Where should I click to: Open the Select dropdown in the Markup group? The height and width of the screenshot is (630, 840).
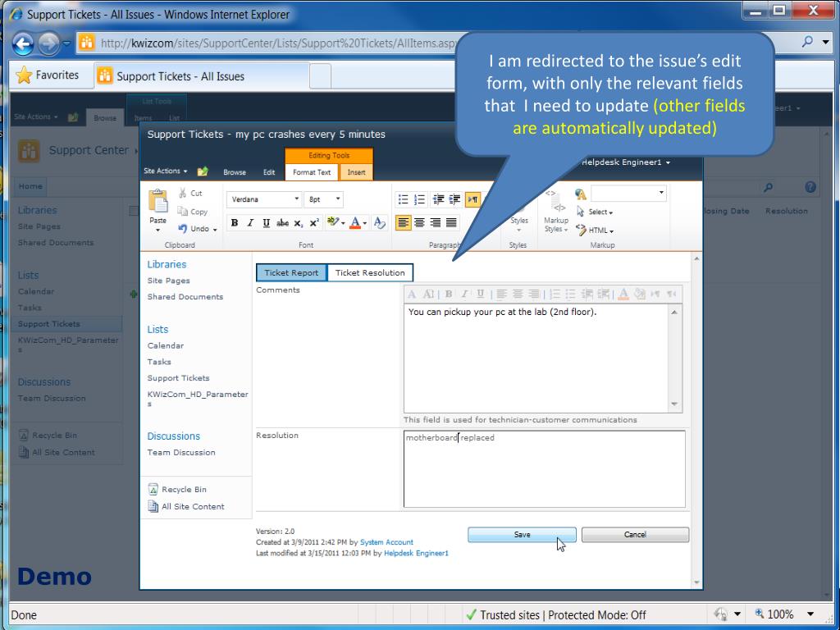coord(595,212)
